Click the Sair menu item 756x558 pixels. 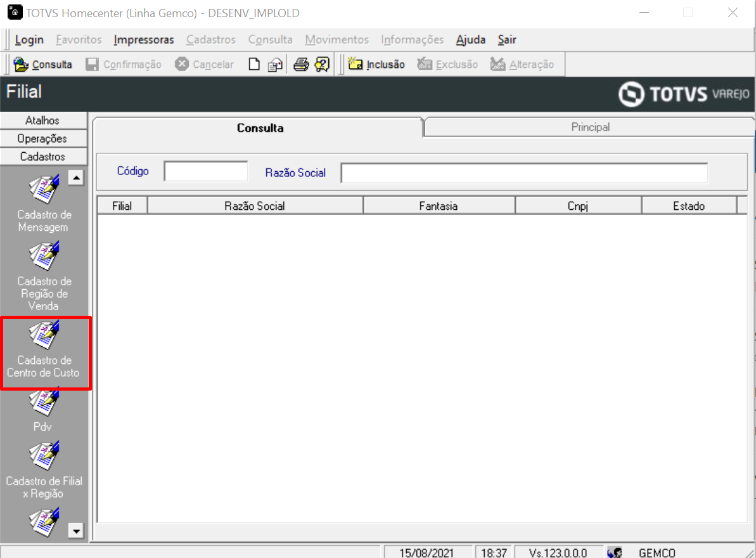(507, 39)
